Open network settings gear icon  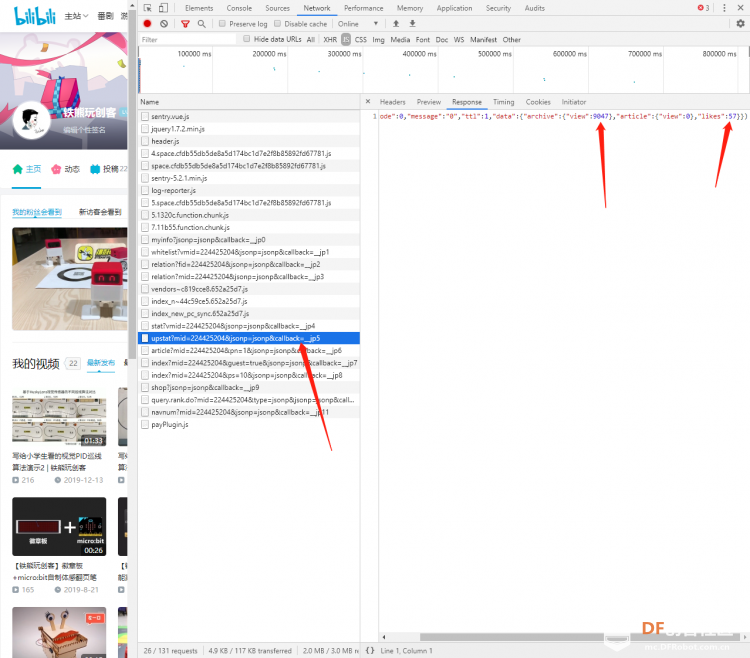[740, 23]
